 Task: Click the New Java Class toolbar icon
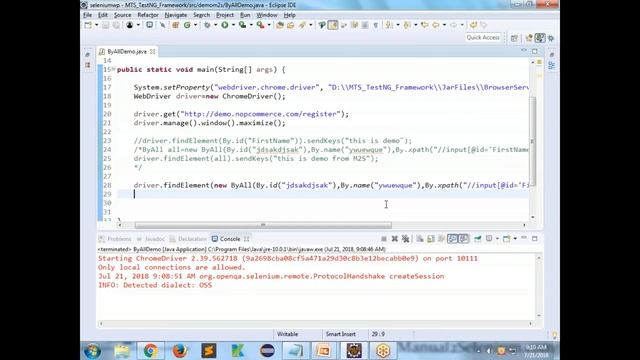pyautogui.click(x=187, y=25)
